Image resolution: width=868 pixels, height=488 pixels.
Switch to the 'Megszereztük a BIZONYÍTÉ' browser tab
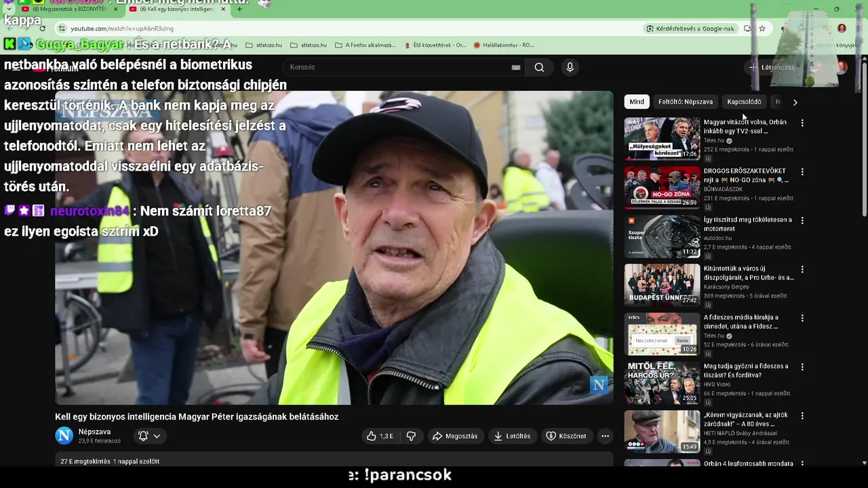click(69, 9)
